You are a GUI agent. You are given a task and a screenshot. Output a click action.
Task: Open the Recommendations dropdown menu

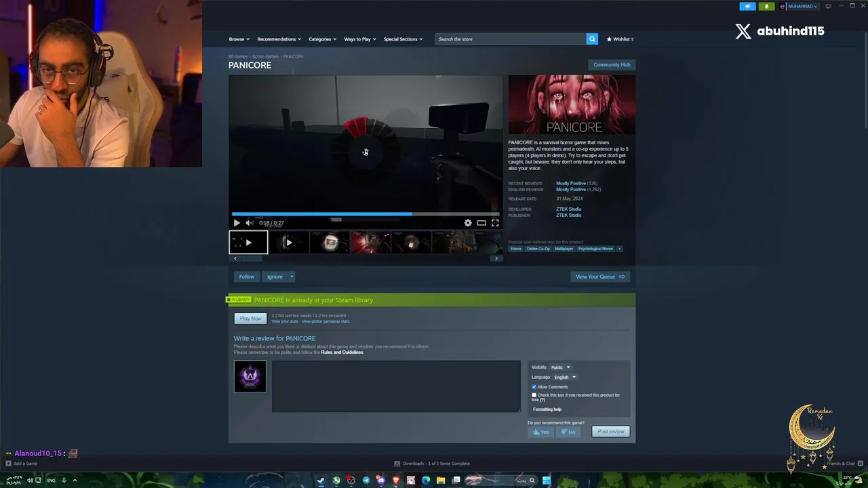pos(279,39)
